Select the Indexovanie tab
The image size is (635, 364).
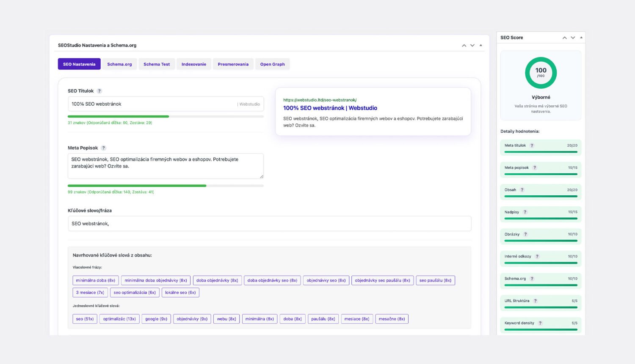194,64
